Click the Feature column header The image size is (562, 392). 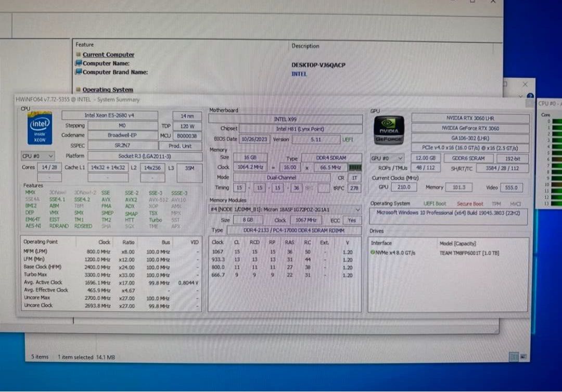[85, 45]
